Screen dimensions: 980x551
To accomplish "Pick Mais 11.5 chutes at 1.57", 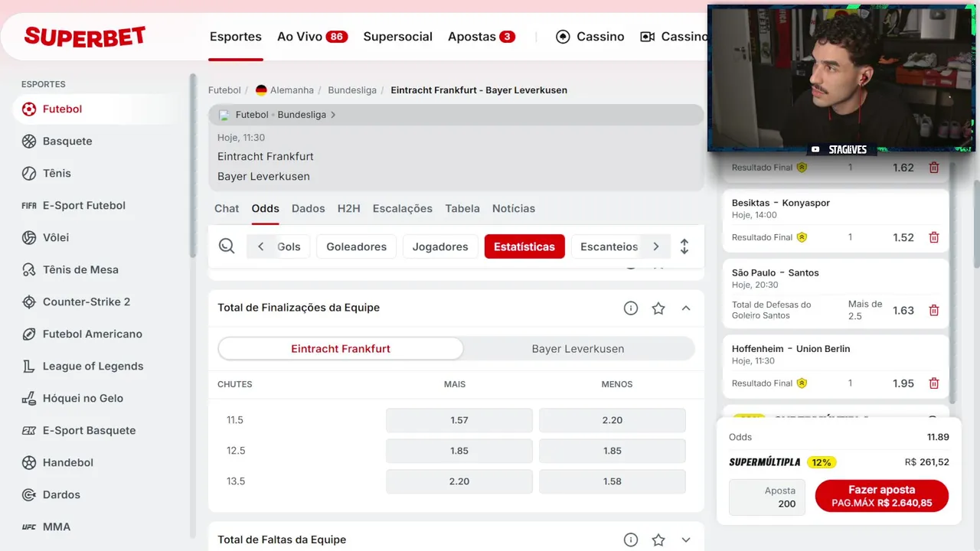I will click(459, 420).
